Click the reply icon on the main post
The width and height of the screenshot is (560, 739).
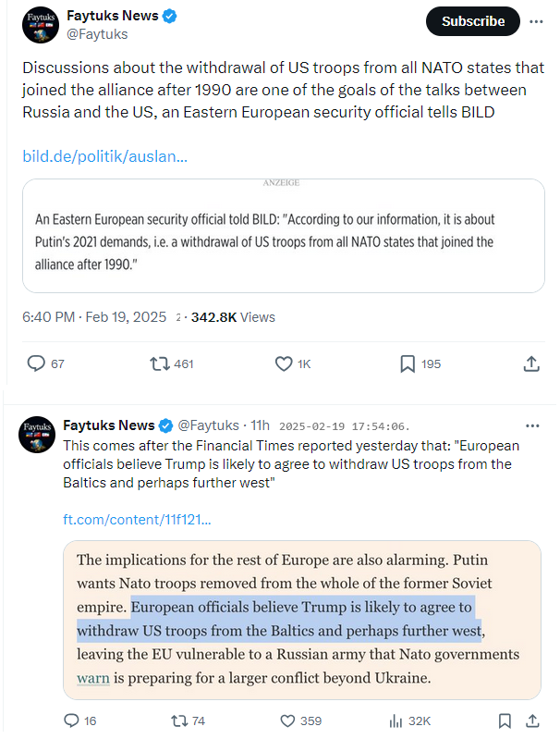pyautogui.click(x=37, y=363)
